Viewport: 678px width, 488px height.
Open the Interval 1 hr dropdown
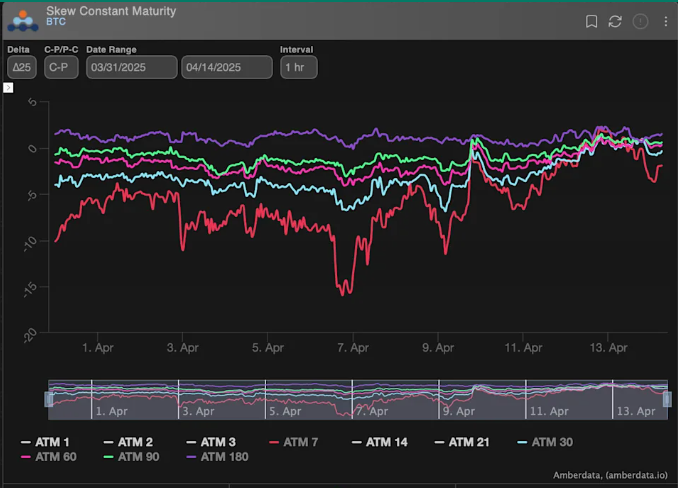tap(299, 67)
